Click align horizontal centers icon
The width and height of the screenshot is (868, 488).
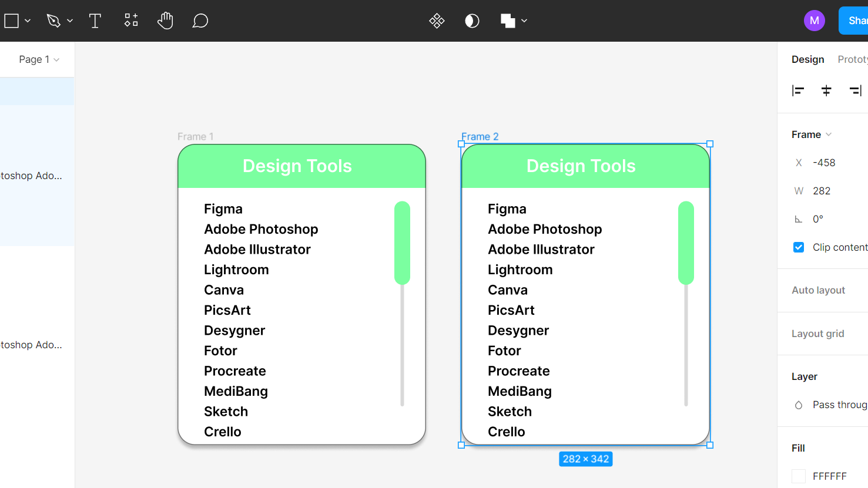[826, 90]
